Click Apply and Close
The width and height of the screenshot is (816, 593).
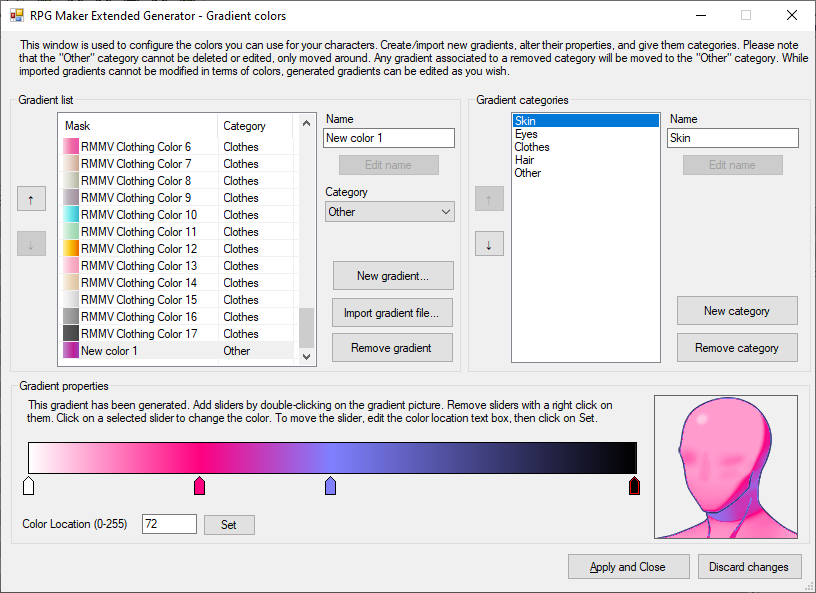(628, 566)
